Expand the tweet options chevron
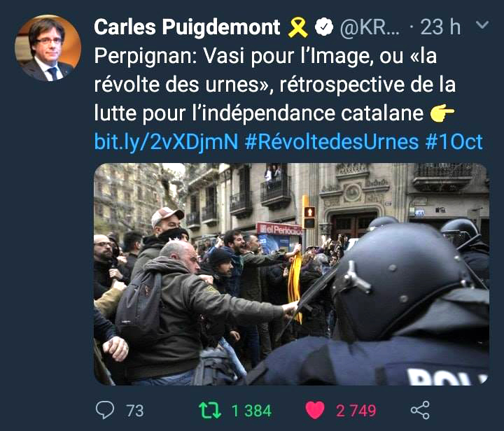This screenshot has width=504, height=431. tap(482, 24)
